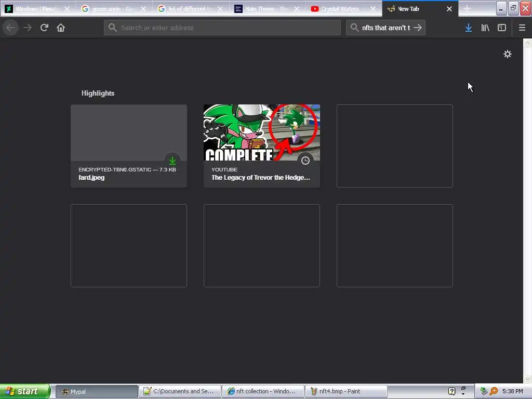Open the Windows start menu

point(24,391)
